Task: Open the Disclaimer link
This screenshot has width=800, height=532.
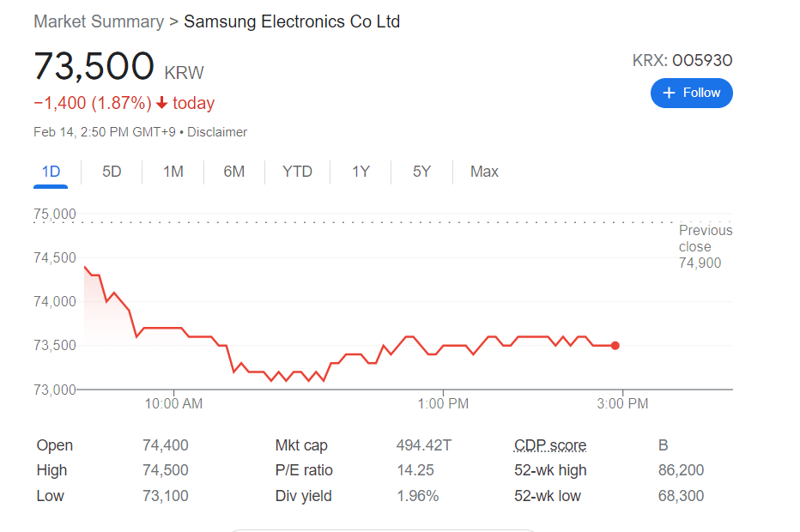Action: (x=217, y=132)
